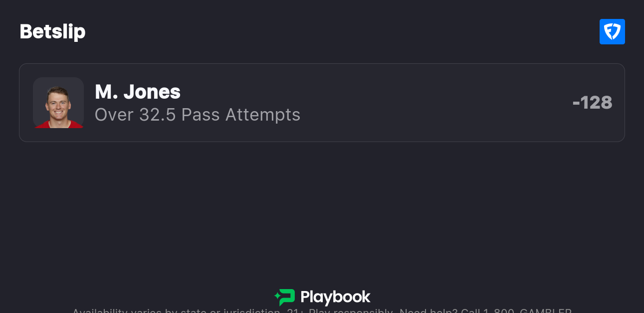The width and height of the screenshot is (644, 313).
Task: Click the Playbook wordmark text
Action: point(335,298)
